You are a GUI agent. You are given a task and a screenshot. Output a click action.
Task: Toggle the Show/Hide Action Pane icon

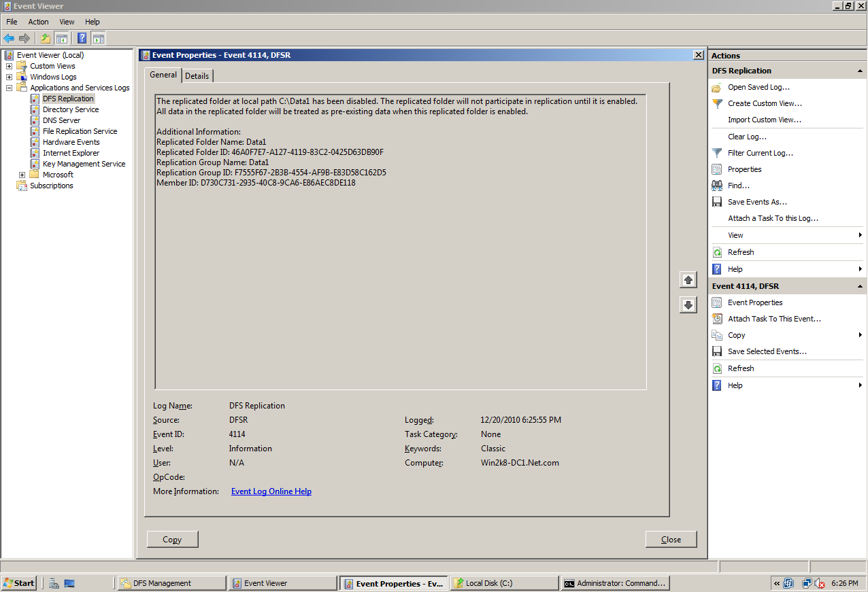pyautogui.click(x=98, y=38)
